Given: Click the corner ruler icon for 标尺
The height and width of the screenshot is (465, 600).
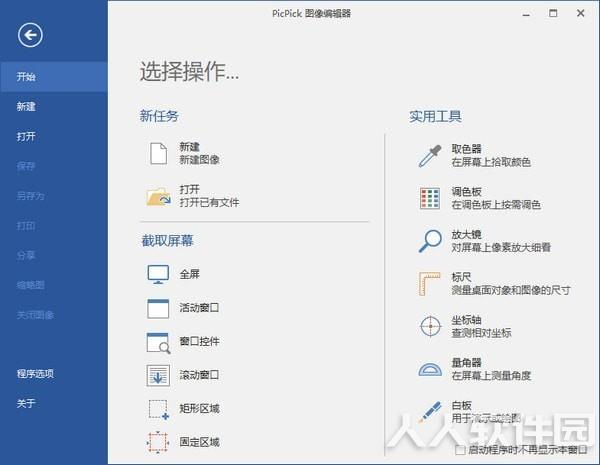Looking at the screenshot, I should [x=429, y=283].
